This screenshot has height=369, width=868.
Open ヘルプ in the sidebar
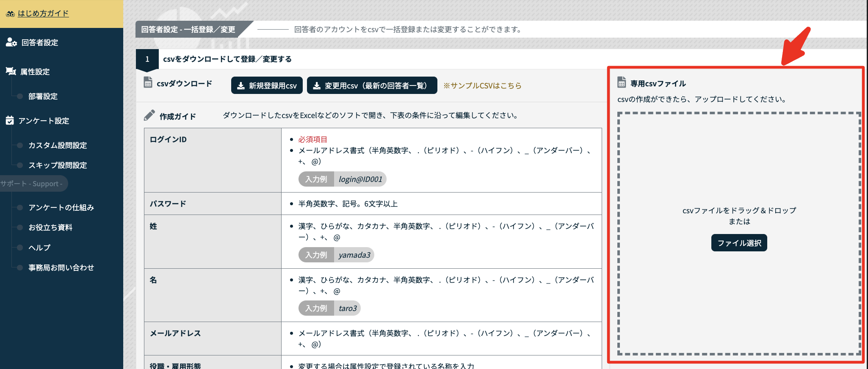click(x=39, y=248)
